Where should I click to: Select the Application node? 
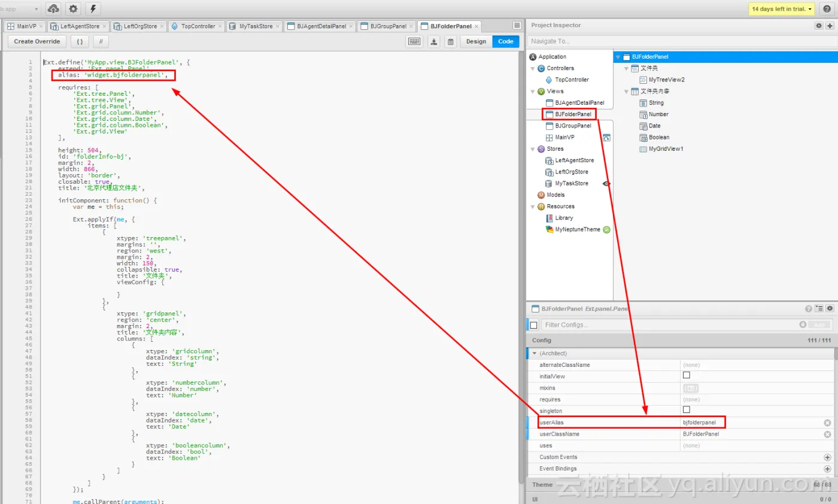click(552, 57)
